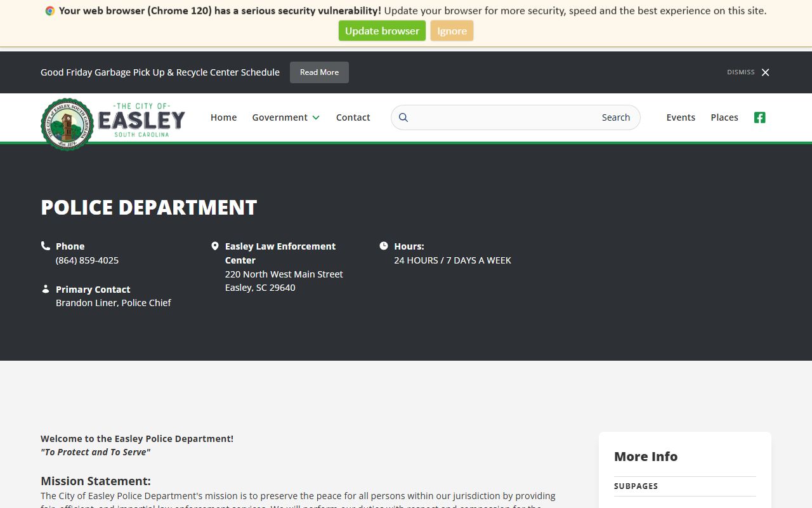Click the Search submit button
Image resolution: width=812 pixels, height=508 pixels.
[x=615, y=117]
